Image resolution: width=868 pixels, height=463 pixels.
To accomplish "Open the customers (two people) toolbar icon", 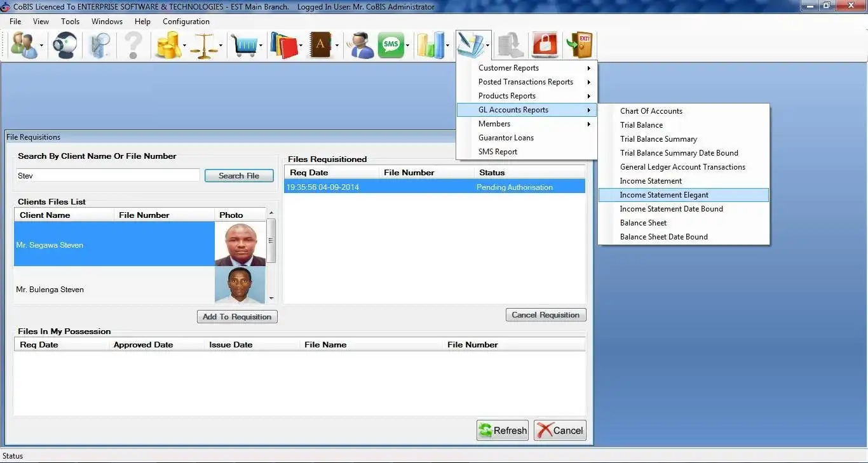I will 24,46.
